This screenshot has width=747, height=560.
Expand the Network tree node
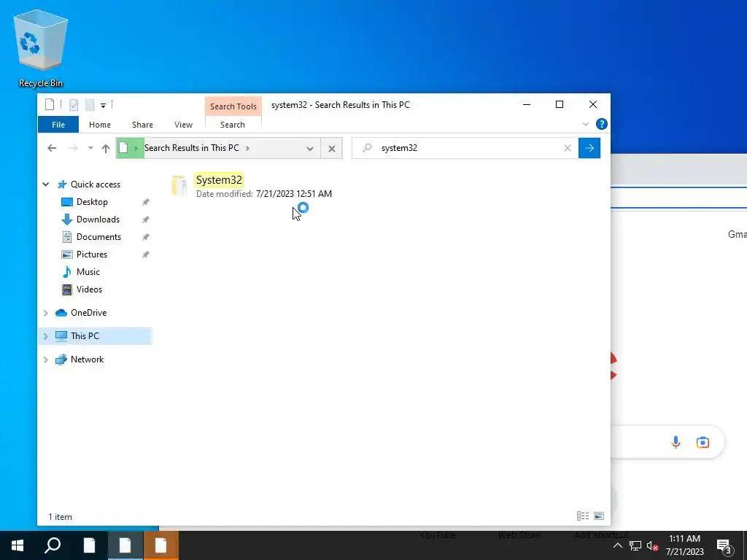46,359
